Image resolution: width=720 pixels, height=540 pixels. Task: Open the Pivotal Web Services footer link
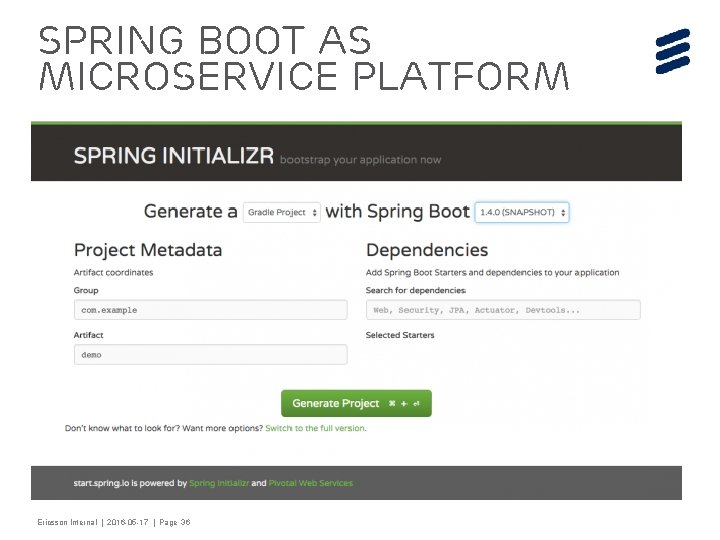click(x=310, y=483)
